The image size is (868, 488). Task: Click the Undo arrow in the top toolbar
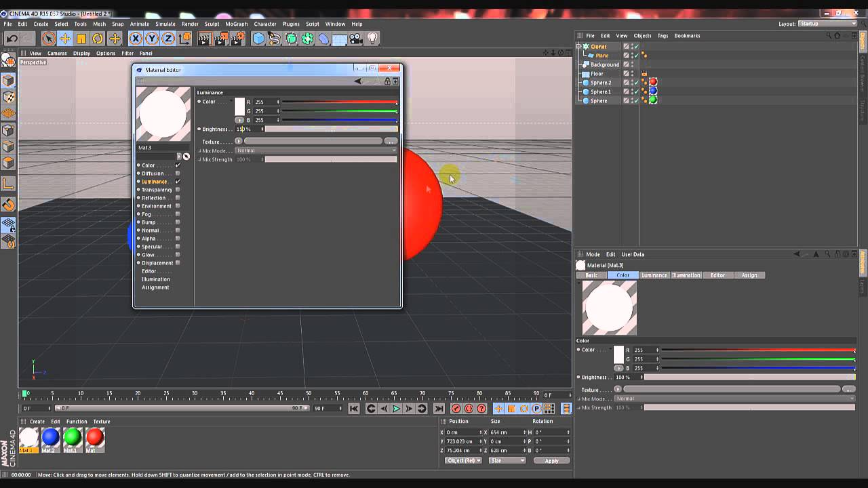pyautogui.click(x=12, y=39)
